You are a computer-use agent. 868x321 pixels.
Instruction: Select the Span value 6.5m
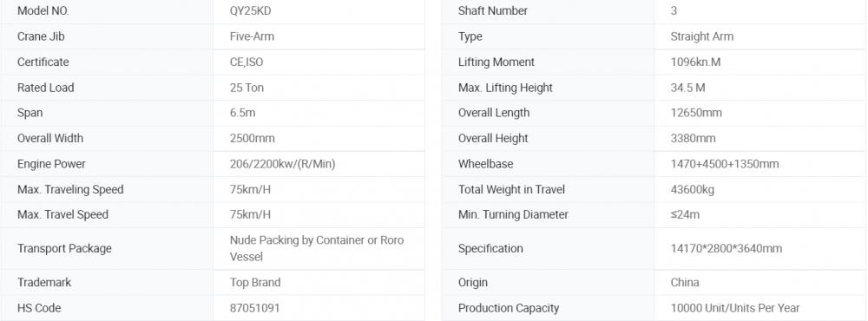pyautogui.click(x=242, y=113)
